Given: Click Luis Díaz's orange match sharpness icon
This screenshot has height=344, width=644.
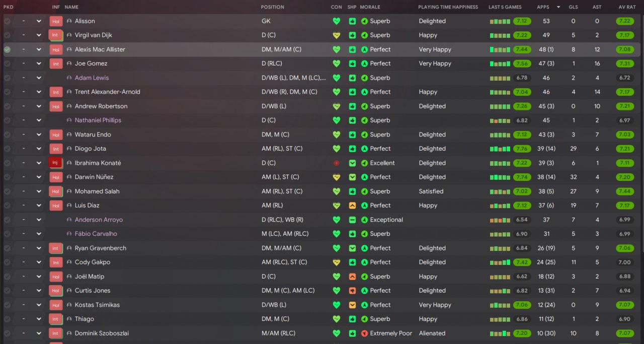Looking at the screenshot, I should (352, 205).
